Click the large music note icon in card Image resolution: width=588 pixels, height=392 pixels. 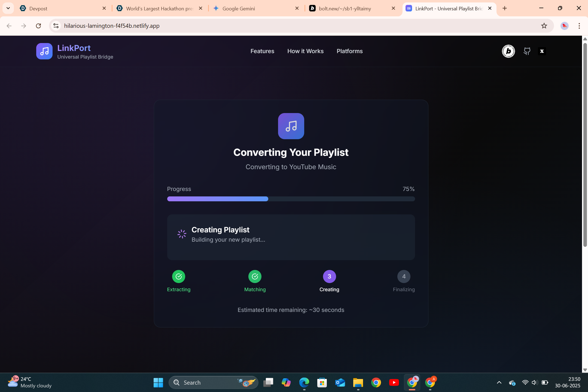tap(291, 126)
